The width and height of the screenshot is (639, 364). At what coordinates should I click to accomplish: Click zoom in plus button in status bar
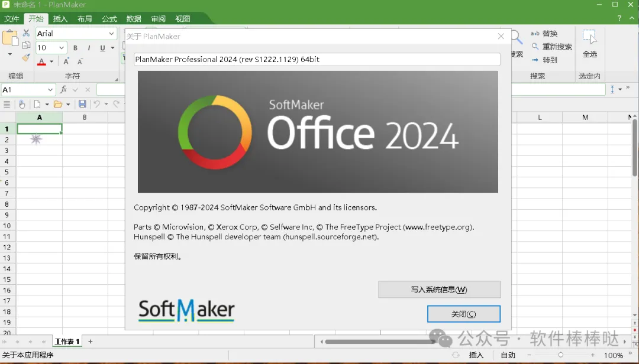592,355
